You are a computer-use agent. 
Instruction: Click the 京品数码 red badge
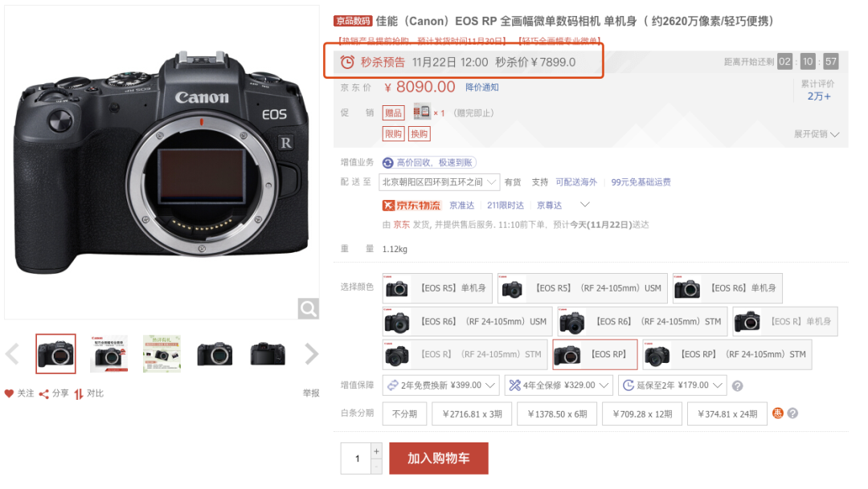click(x=353, y=21)
